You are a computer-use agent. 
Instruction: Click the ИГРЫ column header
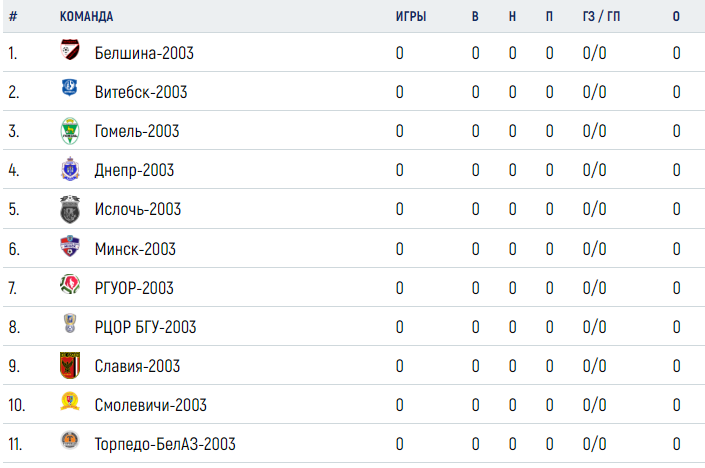(x=411, y=17)
